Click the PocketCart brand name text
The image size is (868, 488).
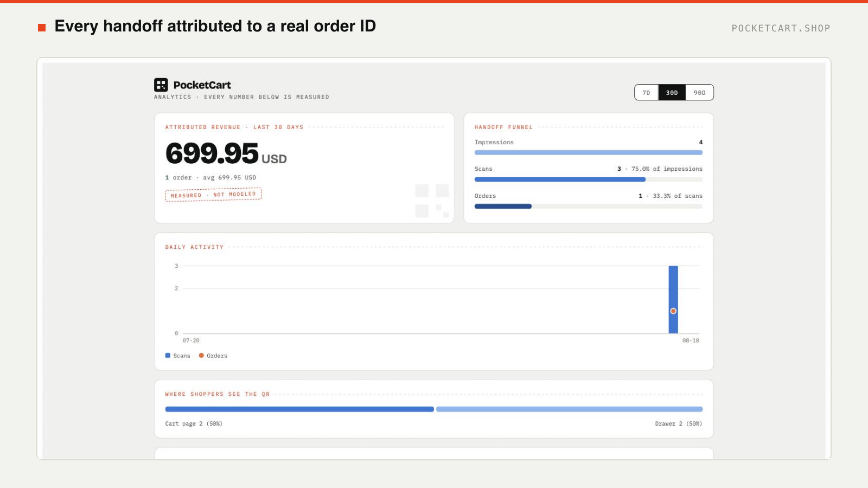coord(202,85)
